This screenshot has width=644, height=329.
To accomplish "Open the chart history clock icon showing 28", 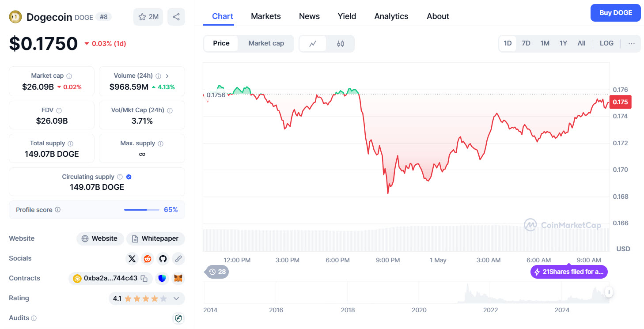I will (x=216, y=272).
